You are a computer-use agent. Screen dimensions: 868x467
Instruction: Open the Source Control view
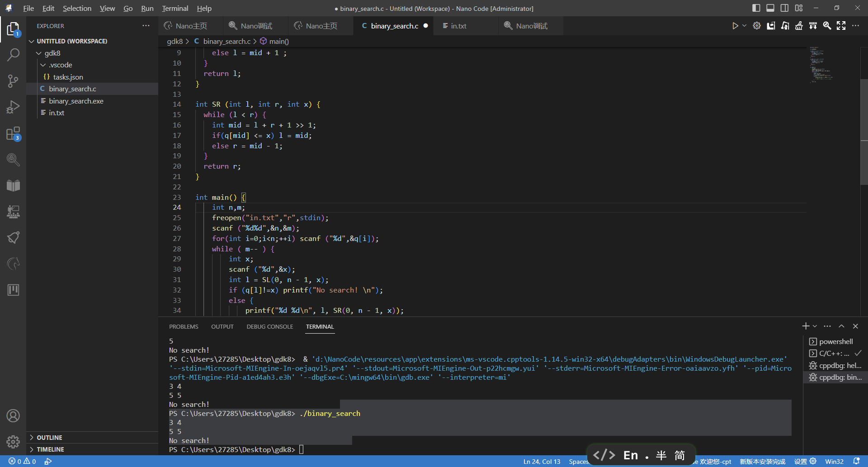[x=13, y=81]
